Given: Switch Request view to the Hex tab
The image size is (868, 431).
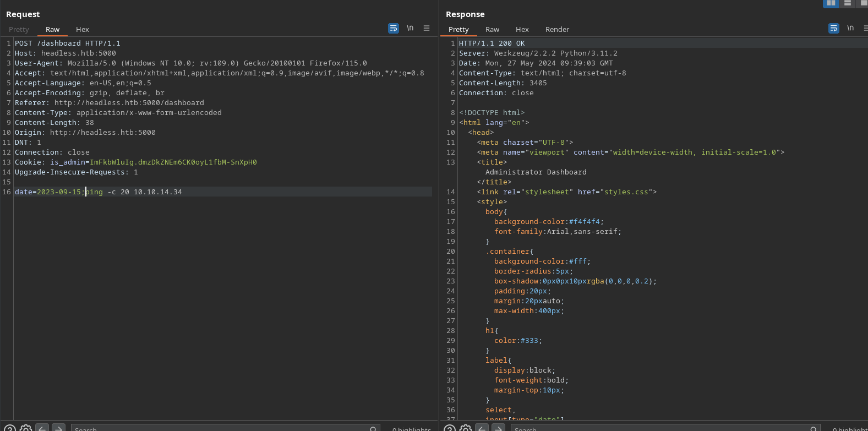Looking at the screenshot, I should [x=83, y=30].
